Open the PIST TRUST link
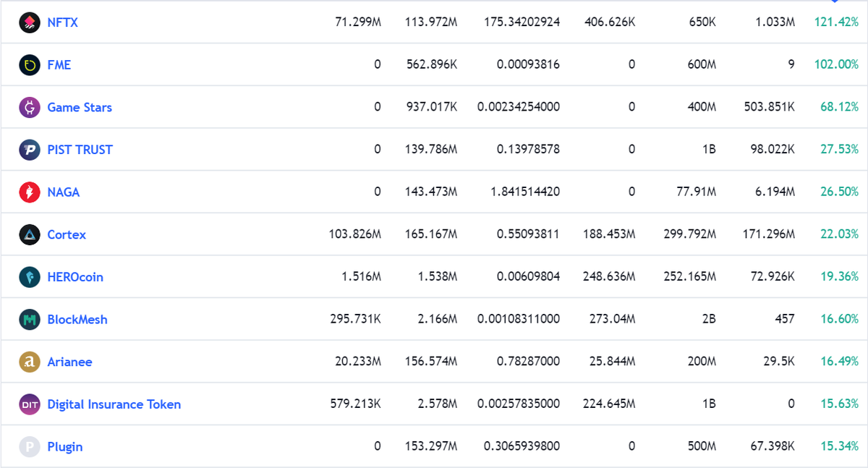The width and height of the screenshot is (868, 468). [x=80, y=150]
